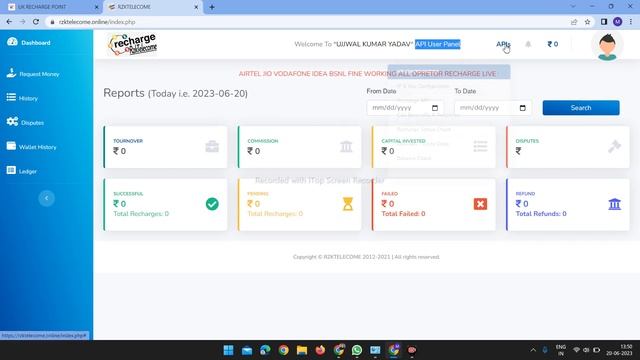This screenshot has height=360, width=640.
Task: Open a new browser tab
Action: (x=212, y=7)
